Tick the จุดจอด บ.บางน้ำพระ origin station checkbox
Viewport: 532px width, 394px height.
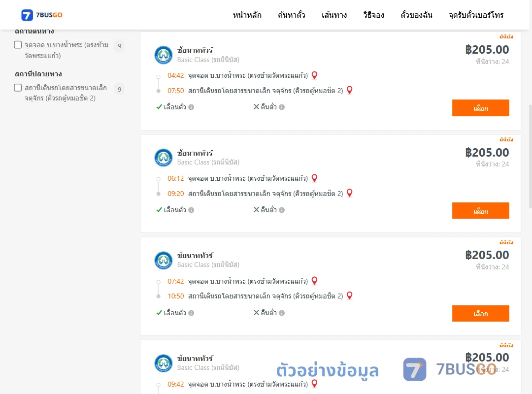(18, 45)
